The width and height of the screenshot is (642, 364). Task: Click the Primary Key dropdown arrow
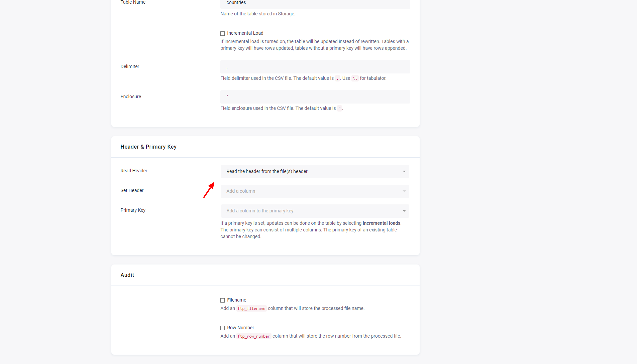pyautogui.click(x=404, y=211)
